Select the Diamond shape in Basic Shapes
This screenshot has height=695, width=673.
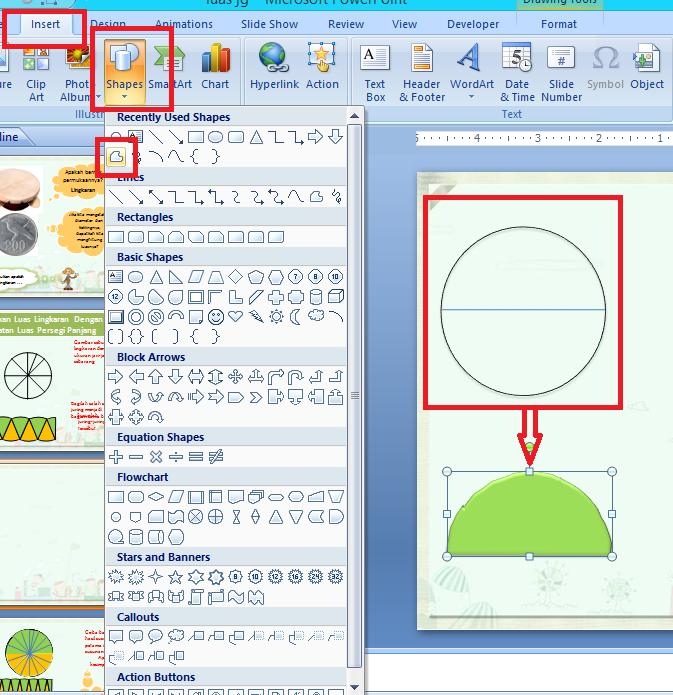(x=235, y=277)
